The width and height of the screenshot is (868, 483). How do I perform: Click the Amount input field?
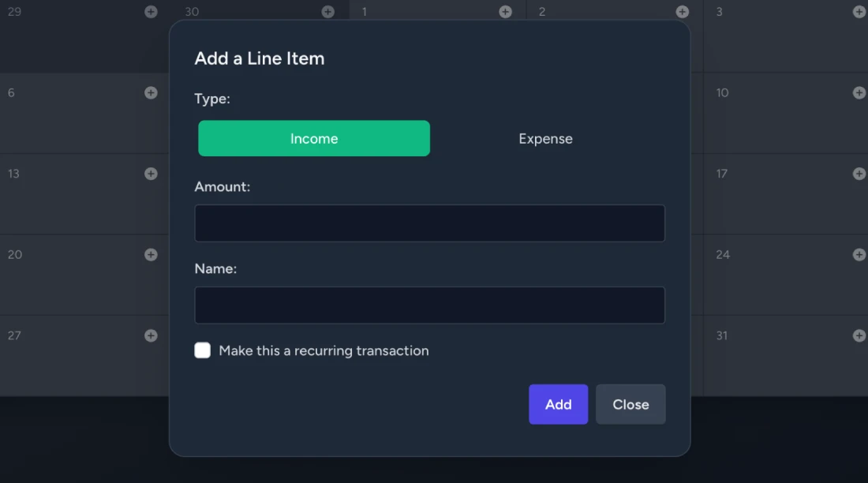pos(429,223)
